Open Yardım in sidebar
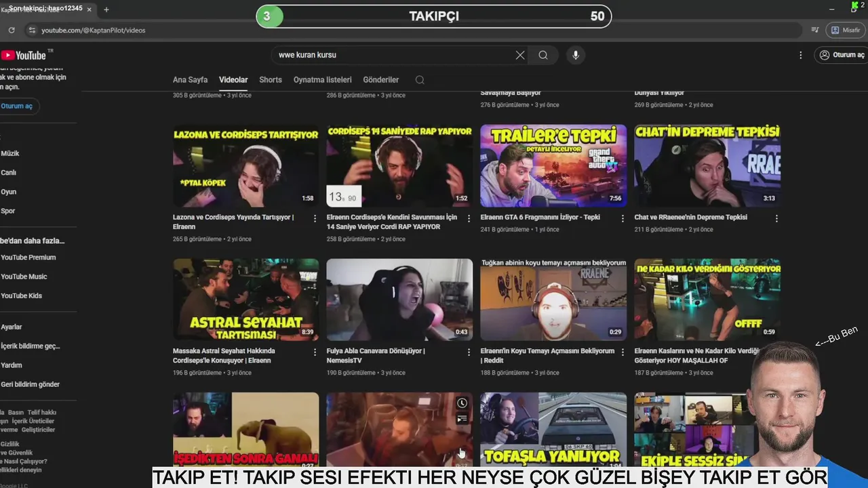The image size is (868, 488). coord(12,365)
